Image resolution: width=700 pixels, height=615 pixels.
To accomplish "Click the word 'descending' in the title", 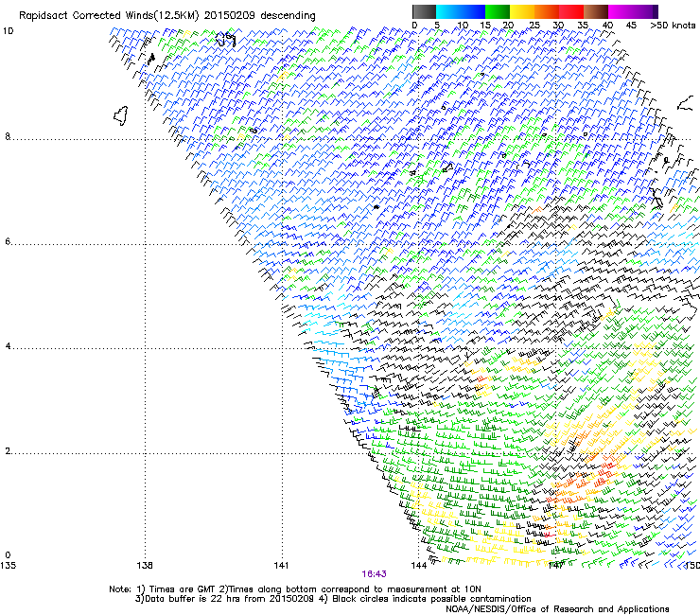I will pyautogui.click(x=288, y=16).
